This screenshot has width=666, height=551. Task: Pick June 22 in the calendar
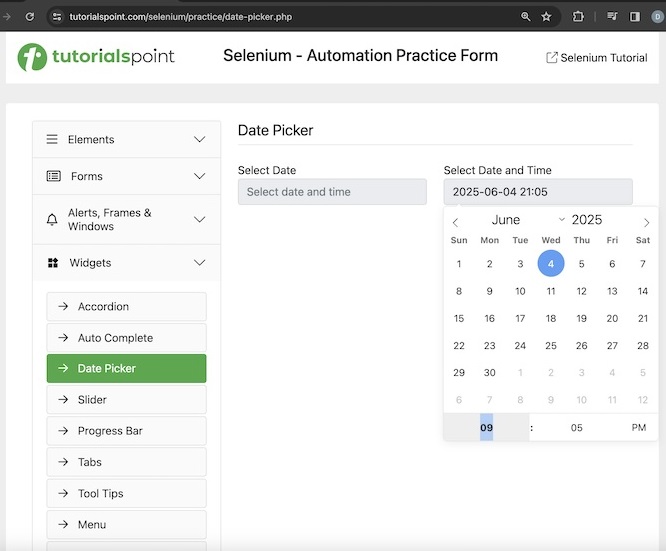tap(459, 345)
